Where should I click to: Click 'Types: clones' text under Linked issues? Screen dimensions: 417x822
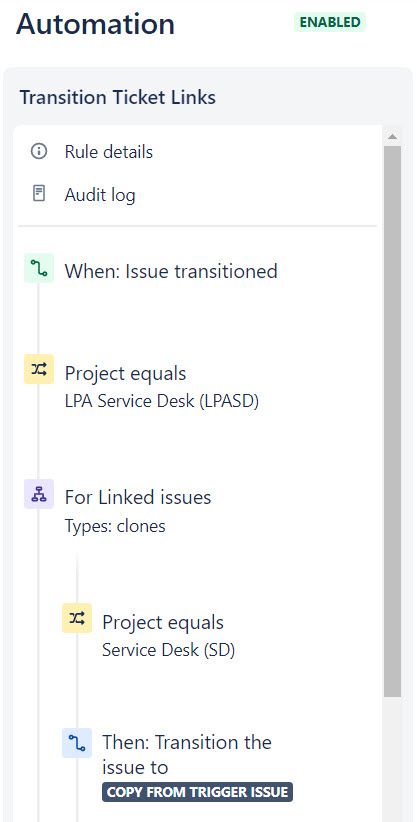115,526
